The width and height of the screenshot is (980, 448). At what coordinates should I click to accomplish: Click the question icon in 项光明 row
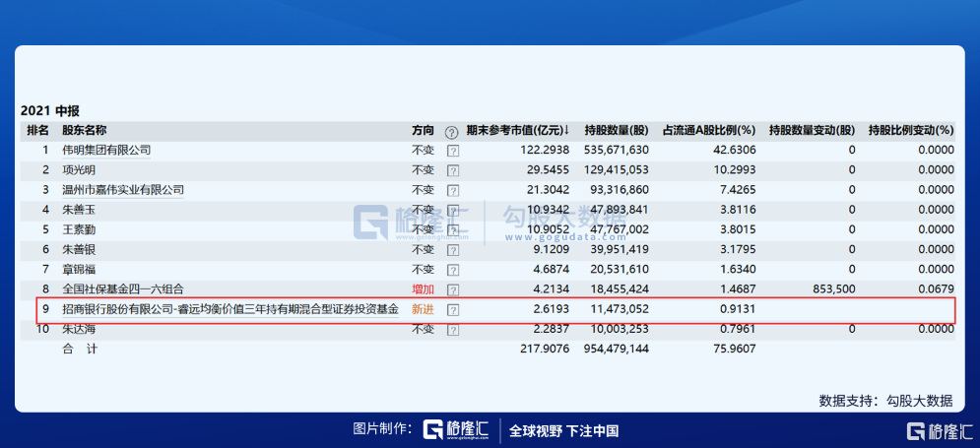(453, 170)
